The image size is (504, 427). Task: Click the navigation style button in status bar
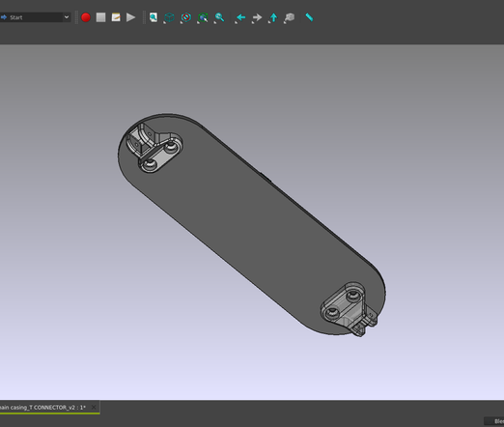click(494, 421)
